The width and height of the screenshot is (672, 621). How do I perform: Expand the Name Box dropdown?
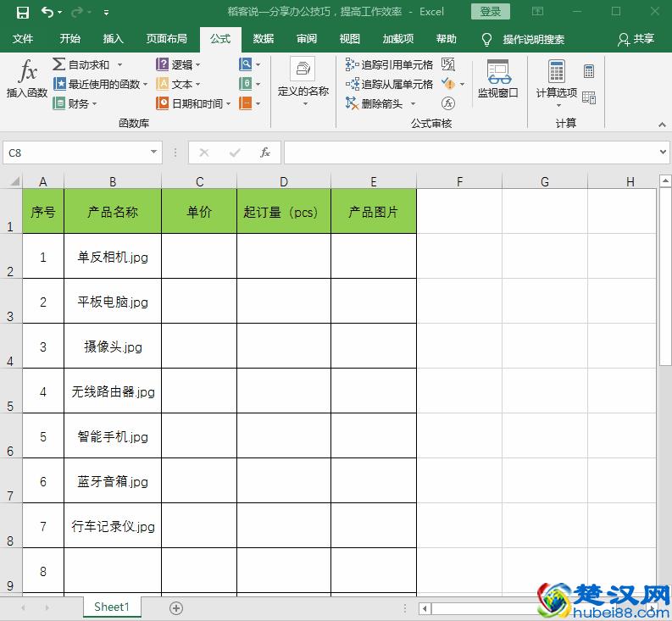click(x=153, y=152)
